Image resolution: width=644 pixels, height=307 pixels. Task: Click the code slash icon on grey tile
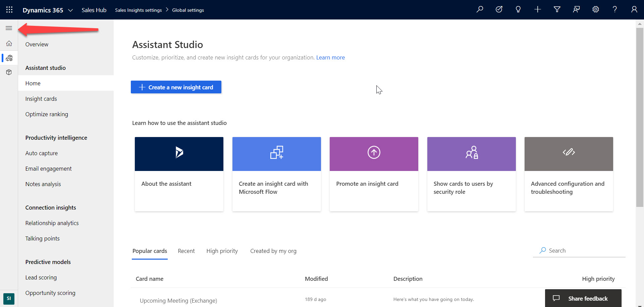569,152
